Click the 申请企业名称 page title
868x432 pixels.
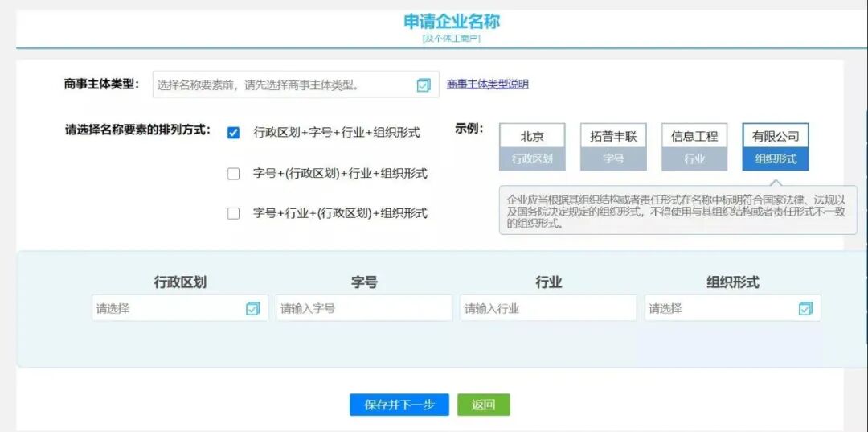coord(452,23)
